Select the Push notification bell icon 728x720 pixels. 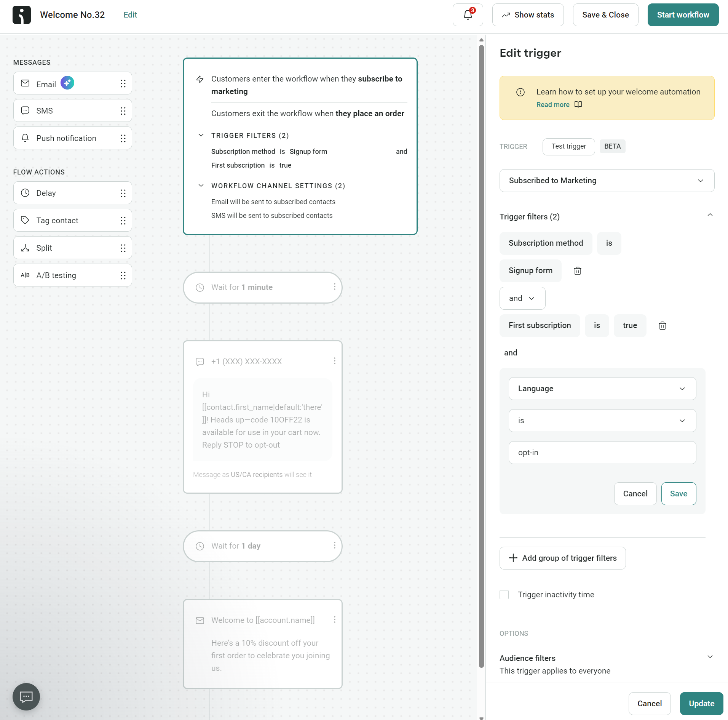coord(25,138)
